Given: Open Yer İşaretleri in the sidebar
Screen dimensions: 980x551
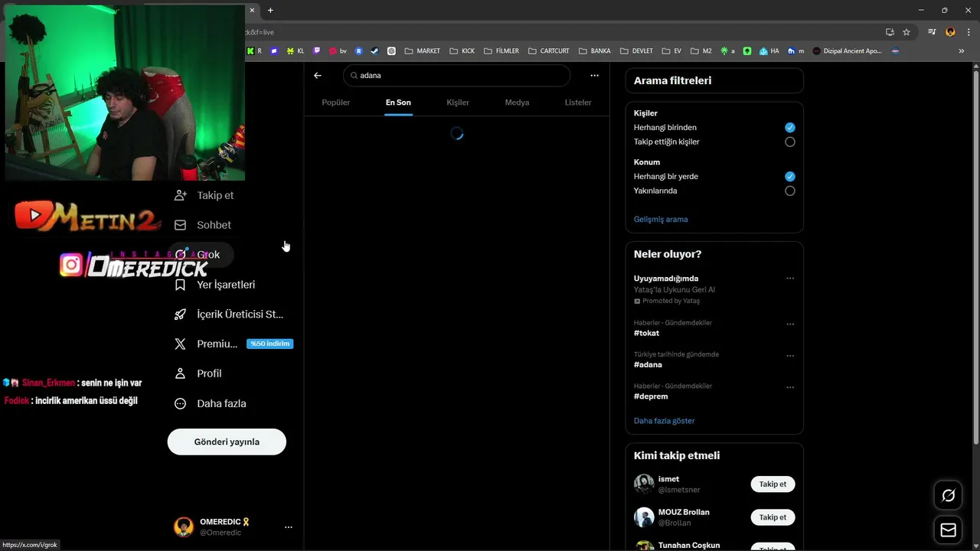Looking at the screenshot, I should 214,285.
